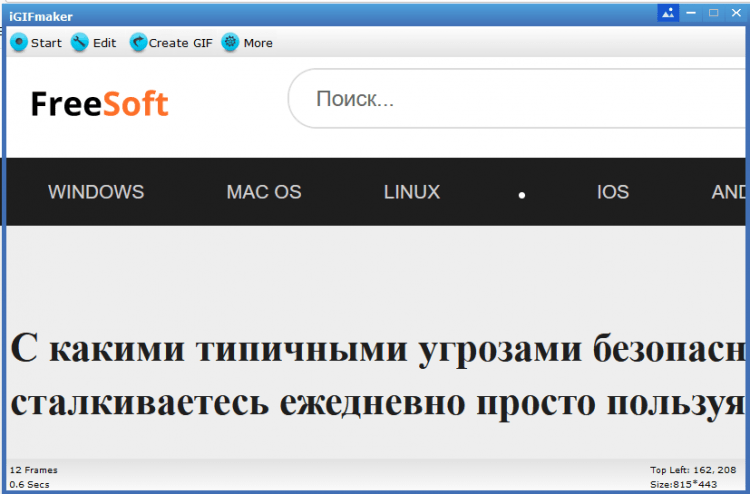Click the blue title bar pin icon

pyautogui.click(x=667, y=13)
